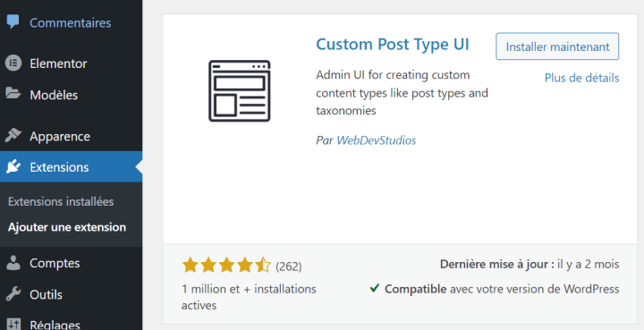Click the Comptes user icon
The height and width of the screenshot is (330, 644).
click(13, 263)
